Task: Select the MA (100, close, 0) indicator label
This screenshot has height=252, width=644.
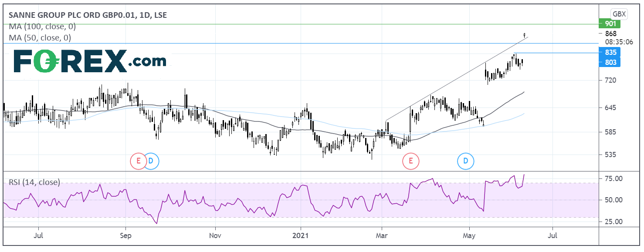Action: coord(42,27)
